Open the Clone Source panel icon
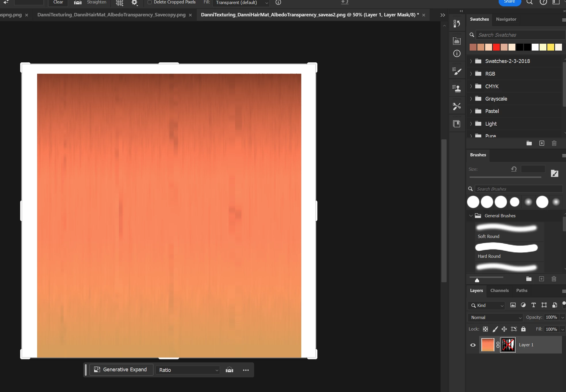 pos(457,89)
